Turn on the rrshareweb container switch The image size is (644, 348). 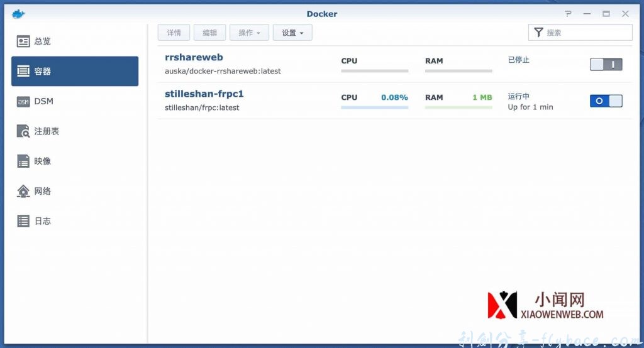point(606,65)
